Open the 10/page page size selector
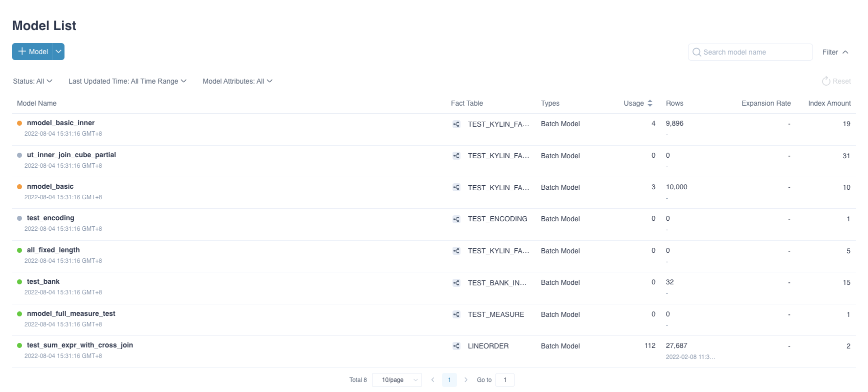This screenshot has width=868, height=392. point(397,380)
